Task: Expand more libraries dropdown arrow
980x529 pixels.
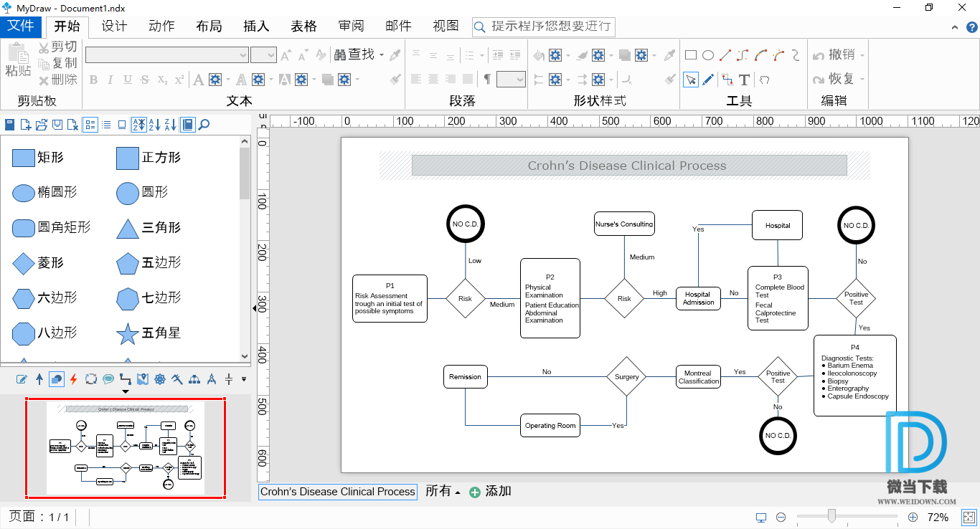Action: (244, 378)
